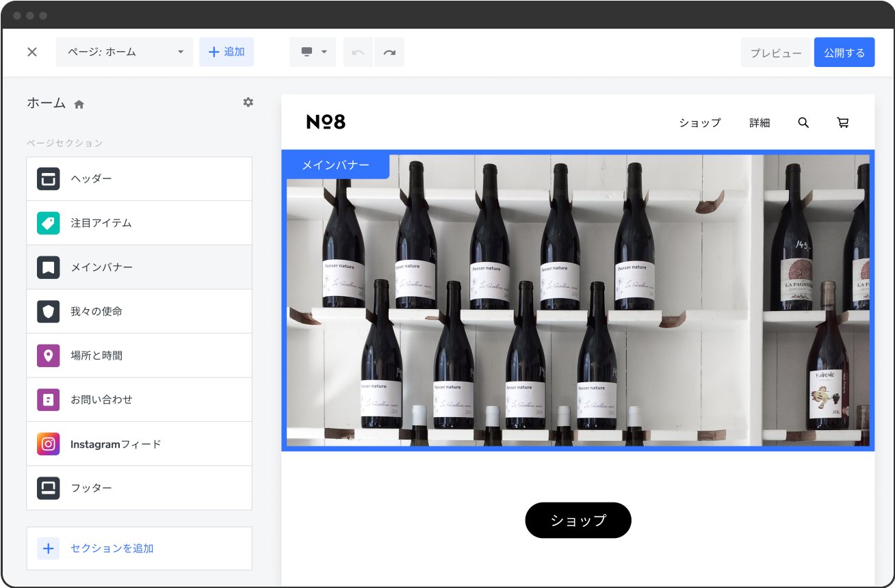
Task: Open the desktop device view dropdown
Action: click(313, 52)
